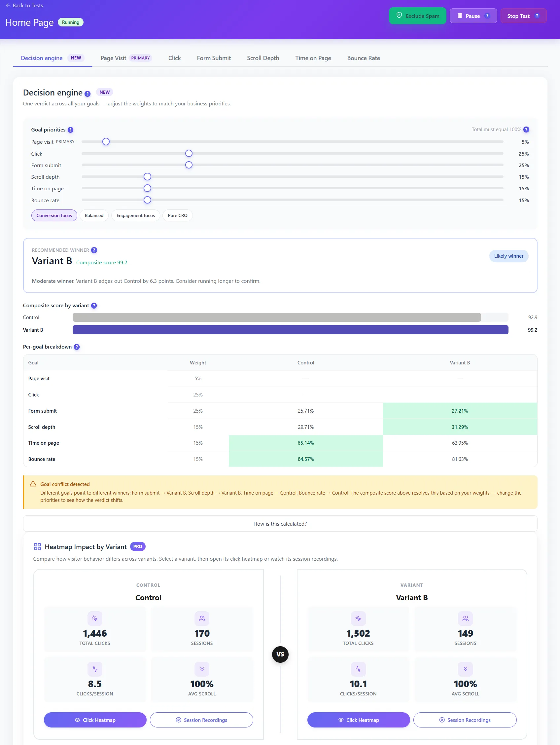Click the Goal conflict warning triangle icon
This screenshot has height=745, width=560.
pos(33,484)
